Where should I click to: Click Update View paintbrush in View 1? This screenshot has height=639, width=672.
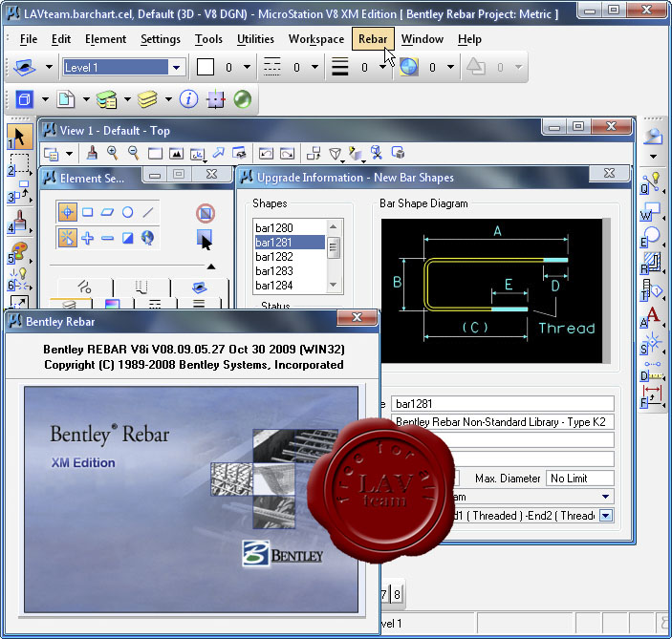tap(92, 153)
